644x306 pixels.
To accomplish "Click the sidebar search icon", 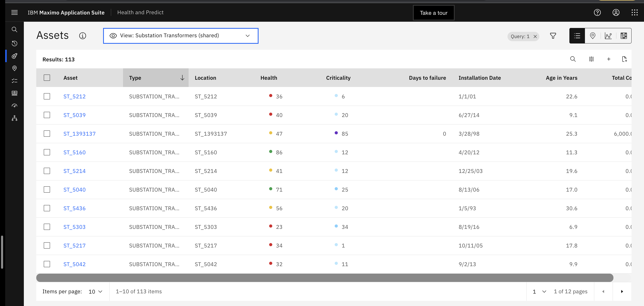I will [15, 30].
